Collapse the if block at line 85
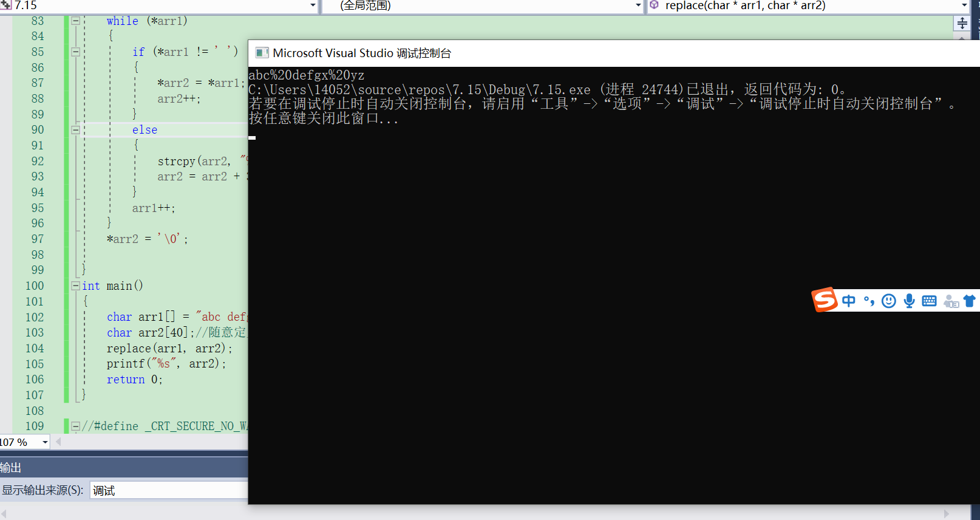Viewport: 980px width, 520px height. (x=76, y=52)
